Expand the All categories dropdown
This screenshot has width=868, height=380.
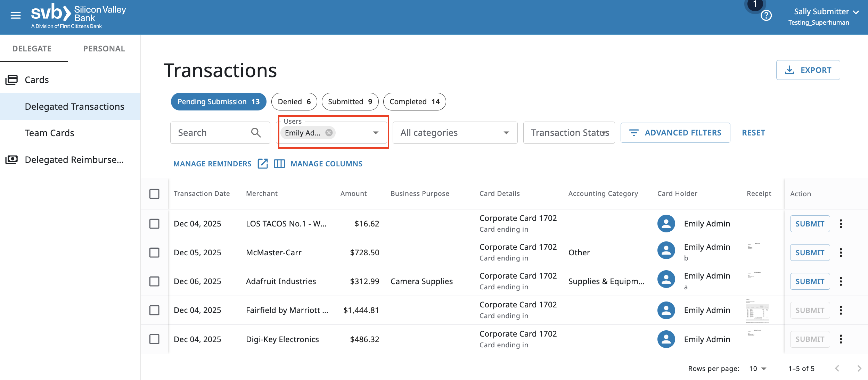click(455, 133)
